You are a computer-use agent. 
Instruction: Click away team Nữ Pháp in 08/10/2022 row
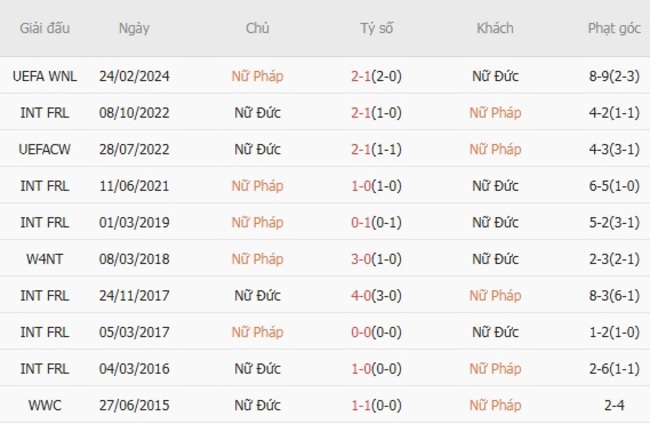[x=495, y=113]
